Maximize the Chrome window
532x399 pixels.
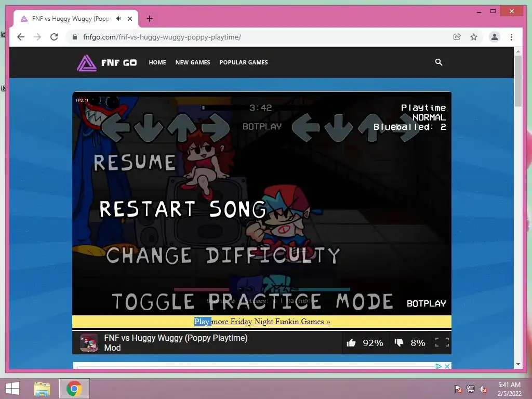click(493, 11)
